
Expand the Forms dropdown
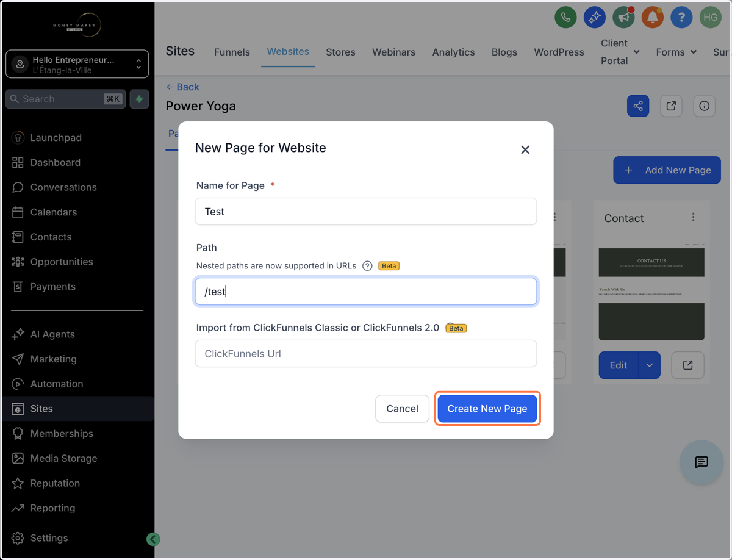coord(676,52)
